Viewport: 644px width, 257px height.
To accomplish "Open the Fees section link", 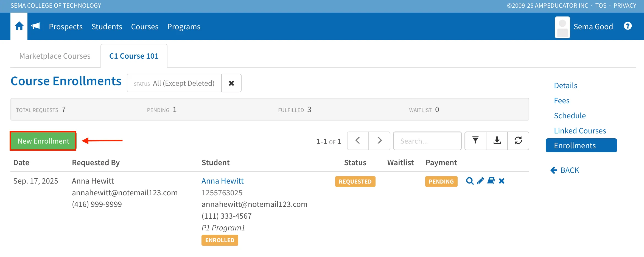I will (562, 101).
